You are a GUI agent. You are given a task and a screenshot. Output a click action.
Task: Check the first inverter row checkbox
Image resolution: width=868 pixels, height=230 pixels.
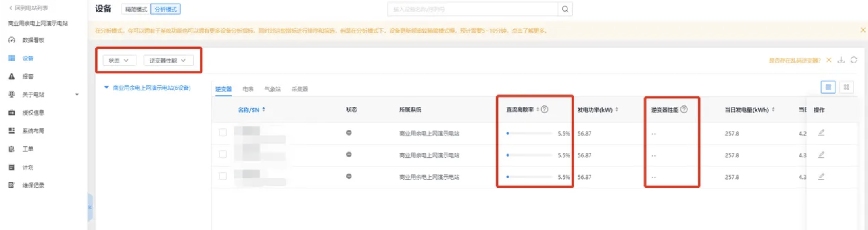tap(223, 132)
